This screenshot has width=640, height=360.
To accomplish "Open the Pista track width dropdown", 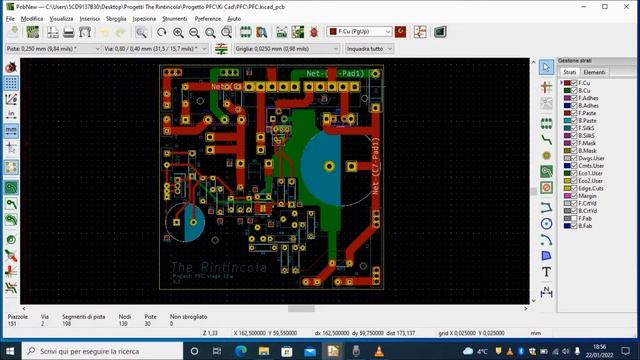I will pyautogui.click(x=52, y=49).
